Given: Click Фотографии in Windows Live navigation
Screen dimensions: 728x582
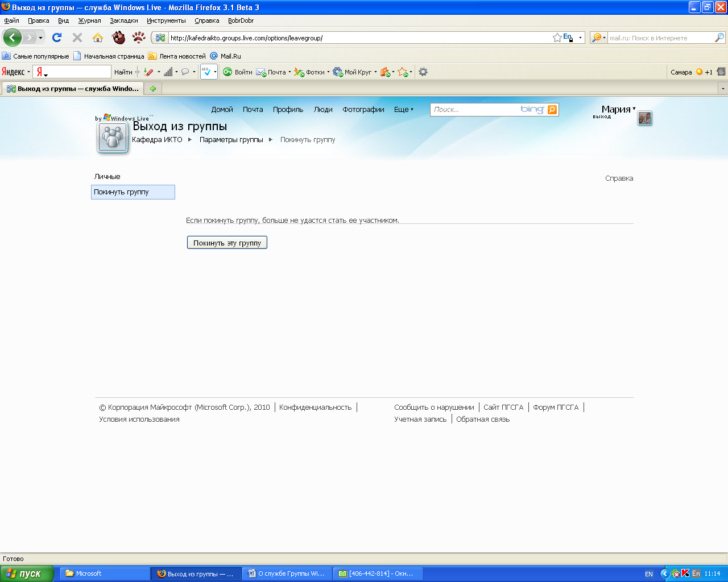Looking at the screenshot, I should 363,110.
